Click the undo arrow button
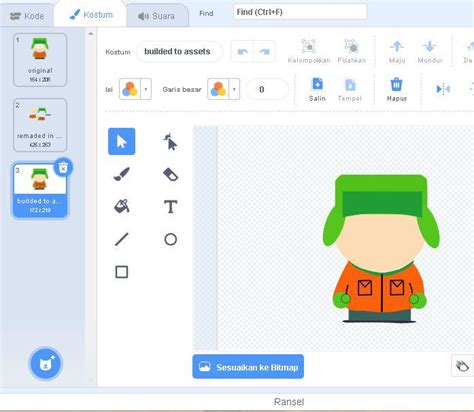Viewport: 474px width, 412px height. (x=242, y=52)
